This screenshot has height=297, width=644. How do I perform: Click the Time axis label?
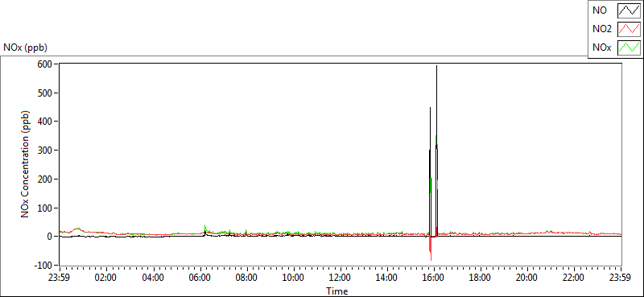[337, 291]
